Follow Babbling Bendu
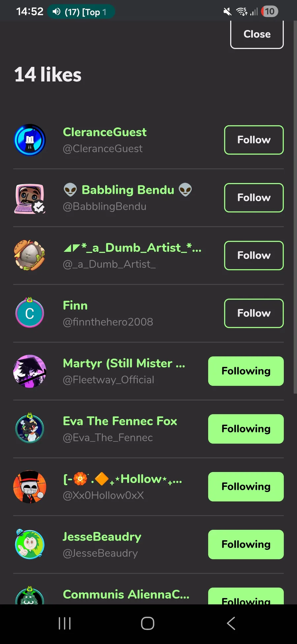The width and height of the screenshot is (297, 644). [253, 198]
